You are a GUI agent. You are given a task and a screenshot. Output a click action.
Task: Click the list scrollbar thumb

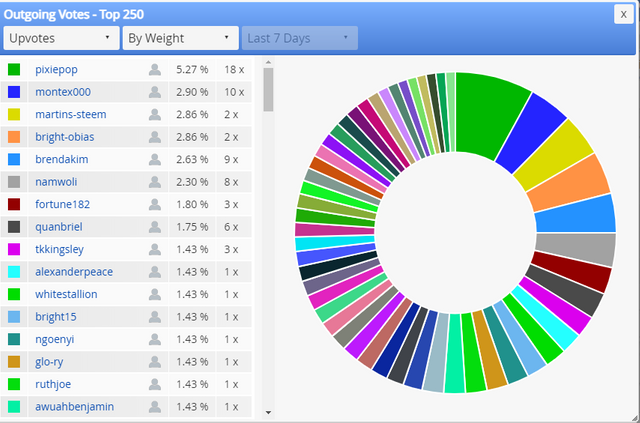[268, 89]
